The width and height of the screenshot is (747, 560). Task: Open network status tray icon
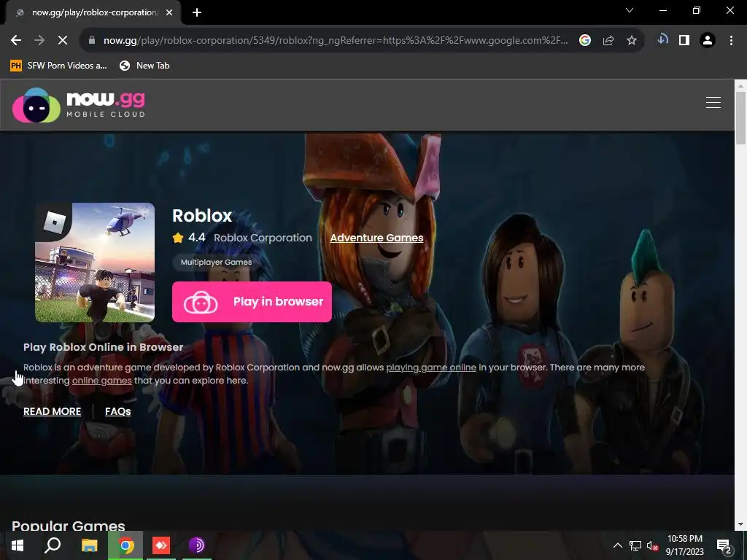point(635,545)
